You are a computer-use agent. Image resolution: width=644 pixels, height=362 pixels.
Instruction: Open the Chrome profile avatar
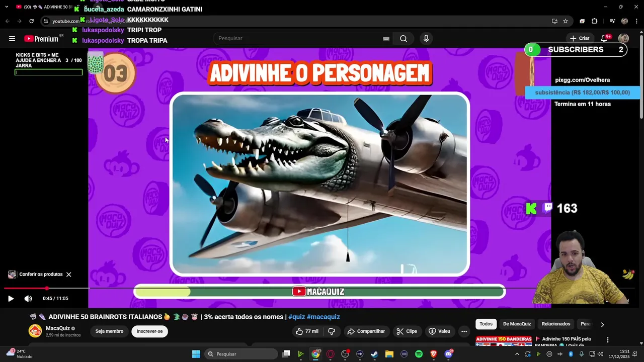(624, 21)
